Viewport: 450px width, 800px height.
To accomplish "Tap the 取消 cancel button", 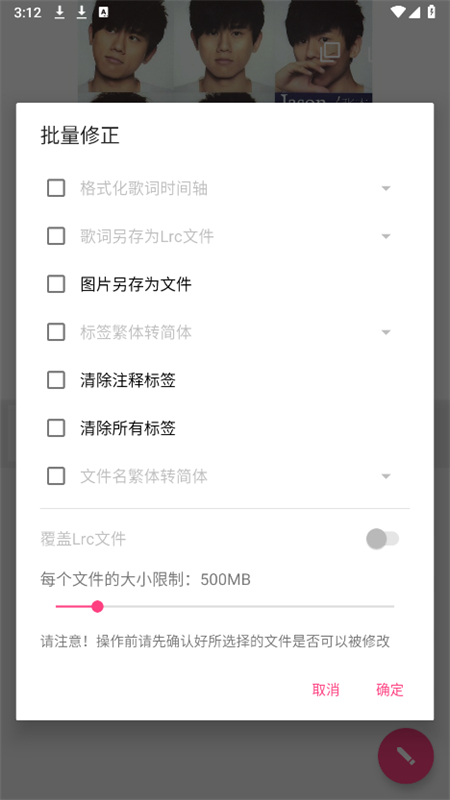I will 326,690.
